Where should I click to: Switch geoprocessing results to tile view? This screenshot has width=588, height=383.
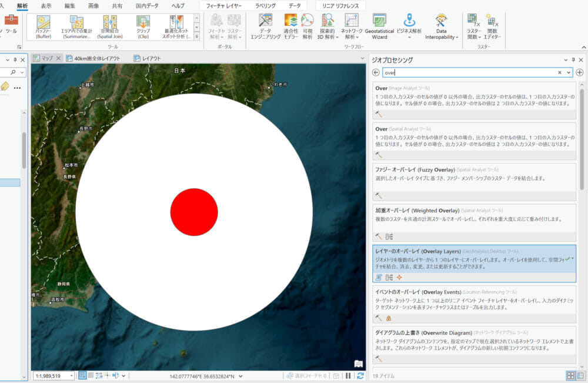tap(570, 375)
